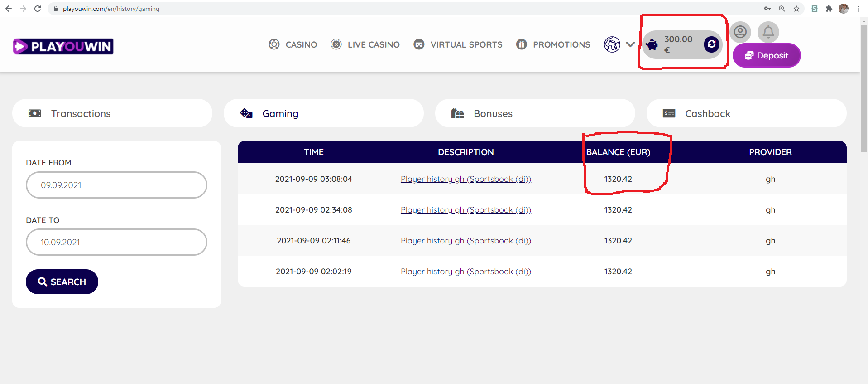The image size is (868, 384).
Task: Click the DATE TO field 10.09.2021
Action: 116,242
